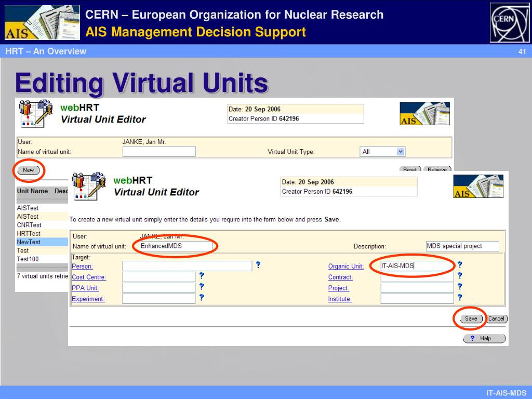Click the help question mark next to Contract
532x399 pixels.
(x=460, y=275)
